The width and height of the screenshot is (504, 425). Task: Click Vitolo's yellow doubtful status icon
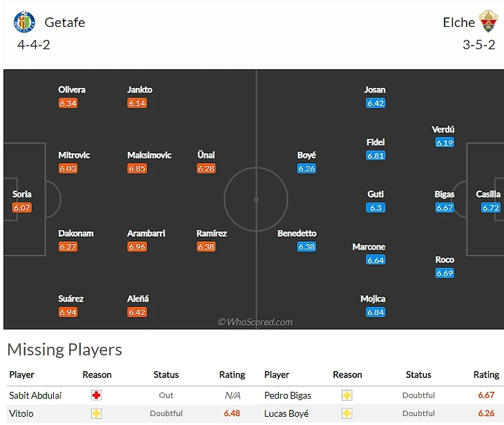97,413
